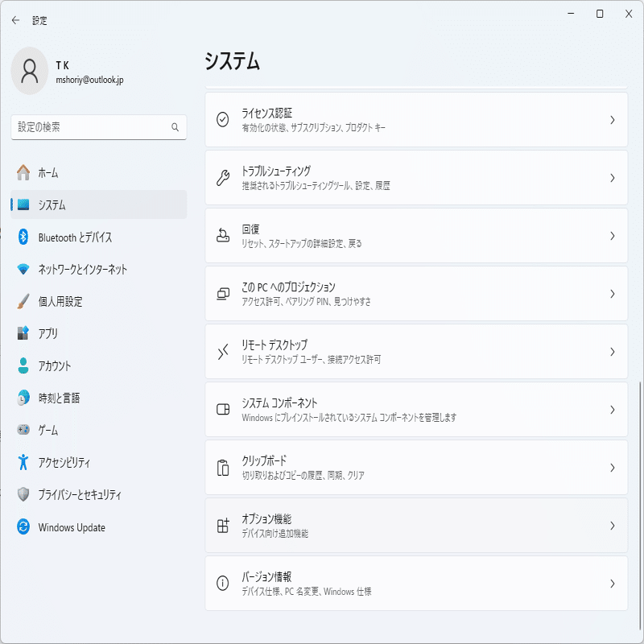Click the back arrow icon
The image size is (644, 644).
click(15, 20)
